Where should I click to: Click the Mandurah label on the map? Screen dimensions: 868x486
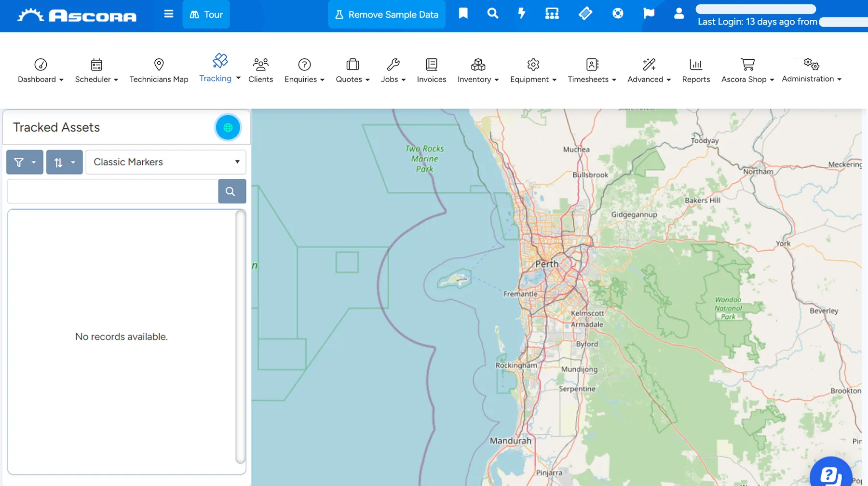pos(511,441)
